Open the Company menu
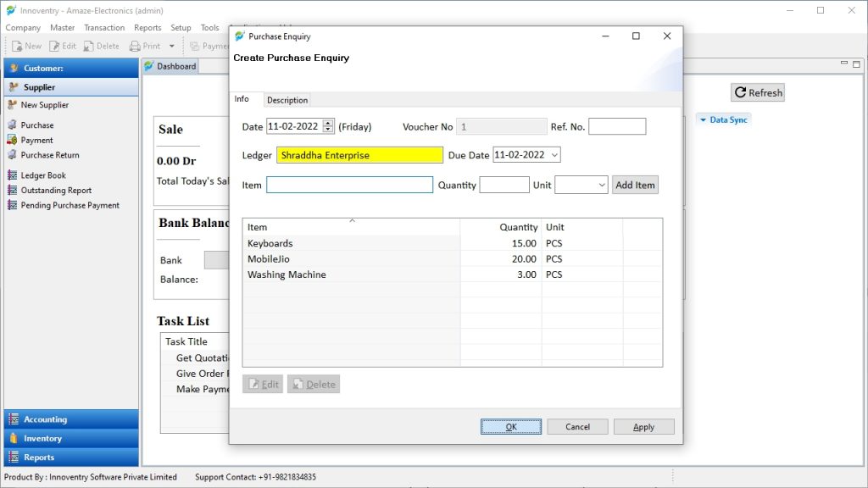Screen dimensions: 868x488 click(x=23, y=28)
